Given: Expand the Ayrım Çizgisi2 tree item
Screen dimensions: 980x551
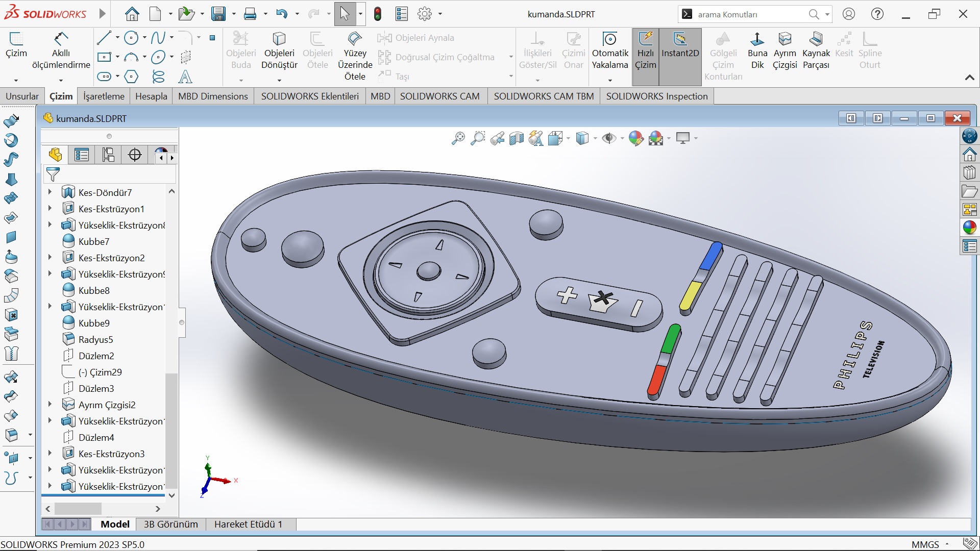Looking at the screenshot, I should pos(50,405).
